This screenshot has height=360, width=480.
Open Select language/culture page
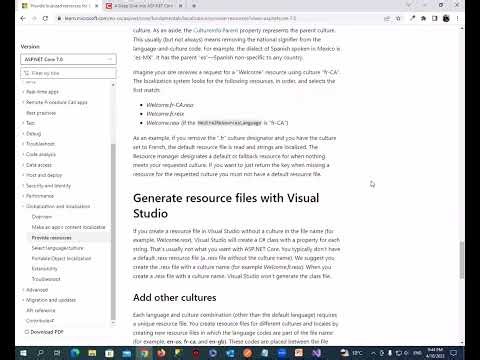(57, 248)
